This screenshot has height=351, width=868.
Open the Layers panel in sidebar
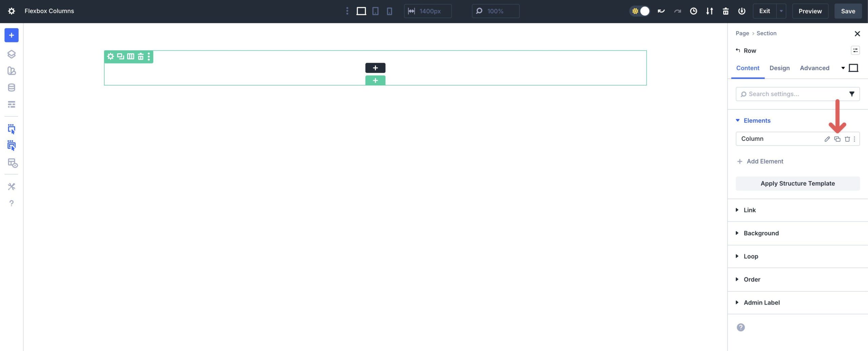click(12, 54)
